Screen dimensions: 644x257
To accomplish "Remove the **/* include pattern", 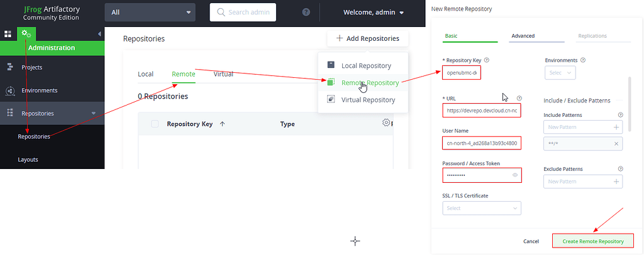I will coord(616,145).
